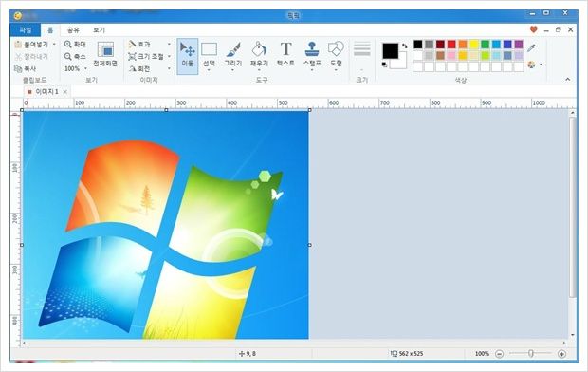
Task: Click the zoom minus button in status bar
Action: pos(499,354)
